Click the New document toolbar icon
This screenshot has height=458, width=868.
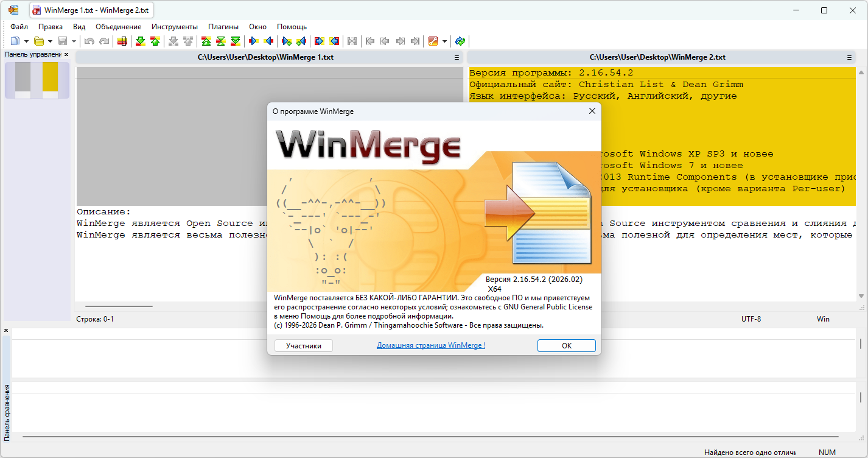(x=15, y=41)
